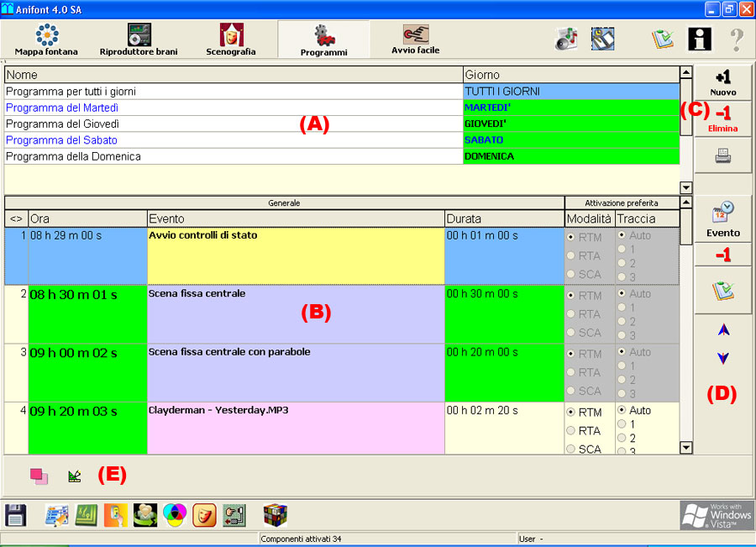This screenshot has height=547, width=756.
Task: Click the green triangle drawing-tool icon
Action: click(74, 476)
